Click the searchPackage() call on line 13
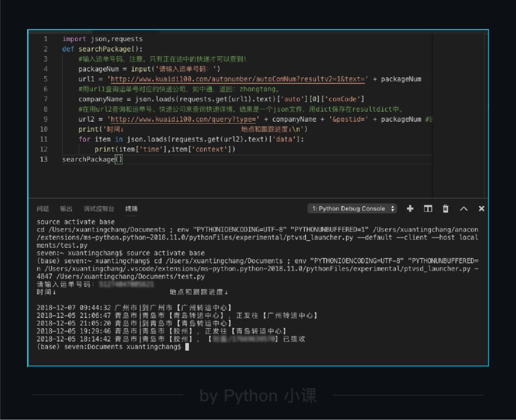This screenshot has height=420, width=516. (92, 159)
